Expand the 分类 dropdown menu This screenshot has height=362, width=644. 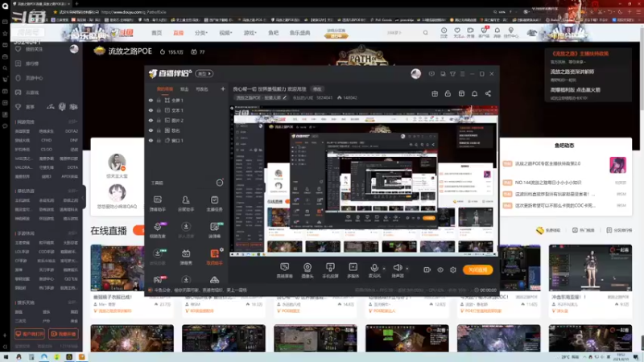point(200,33)
